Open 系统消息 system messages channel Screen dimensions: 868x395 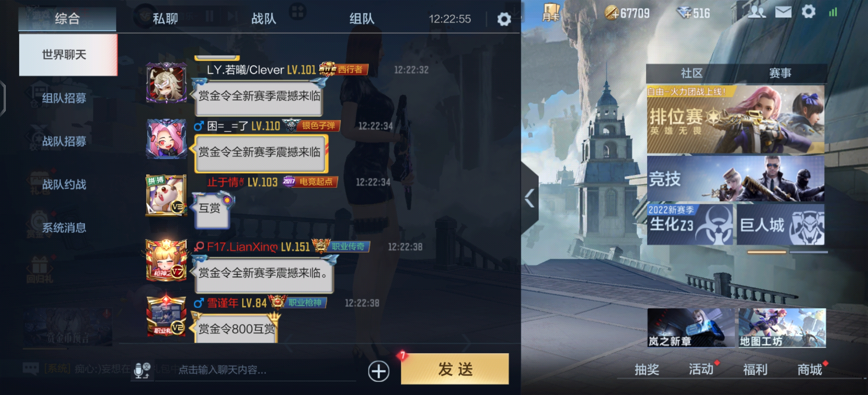click(64, 227)
